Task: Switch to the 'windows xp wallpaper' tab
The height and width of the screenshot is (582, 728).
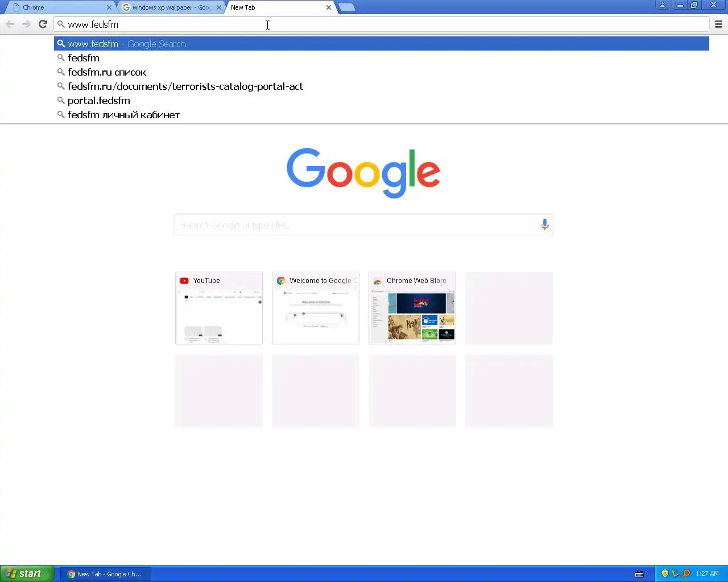Action: point(171,7)
